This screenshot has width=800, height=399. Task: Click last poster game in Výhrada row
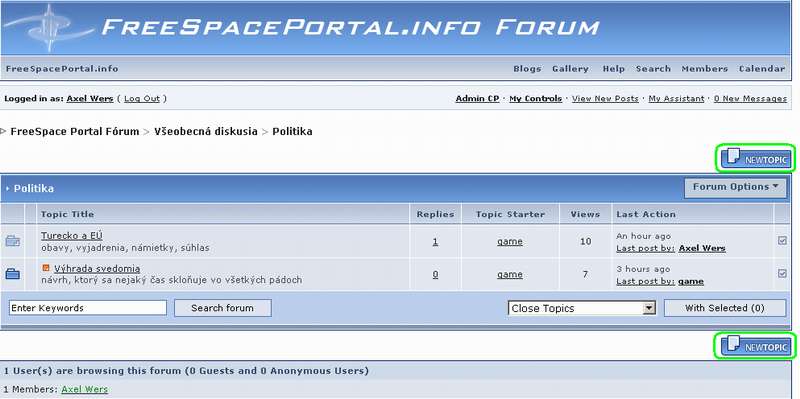691,282
